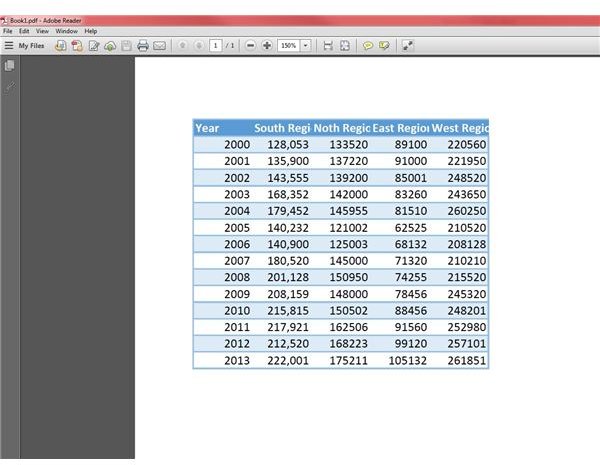Click the Print icon
Screen dimensions: 600x465
(x=143, y=46)
